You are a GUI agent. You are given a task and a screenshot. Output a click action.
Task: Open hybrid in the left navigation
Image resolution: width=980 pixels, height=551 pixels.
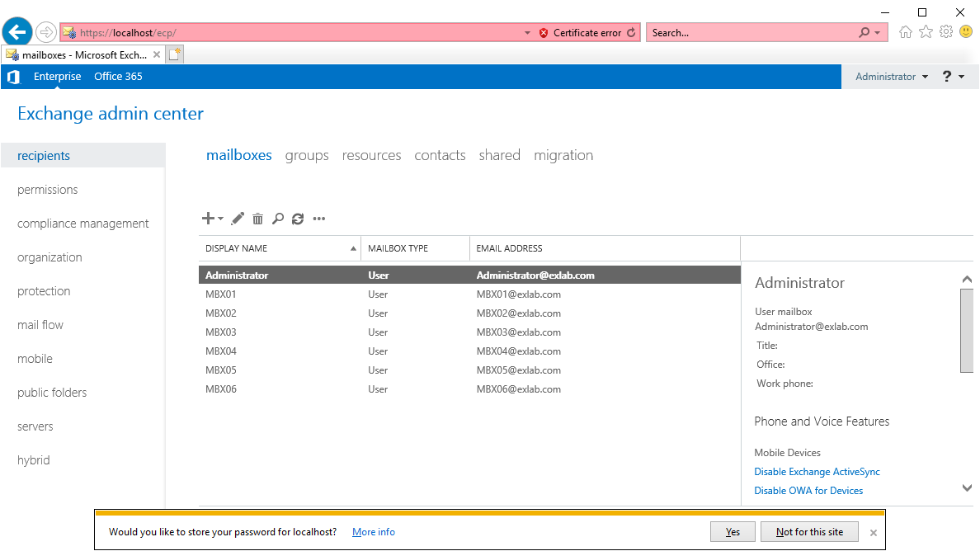pos(33,459)
